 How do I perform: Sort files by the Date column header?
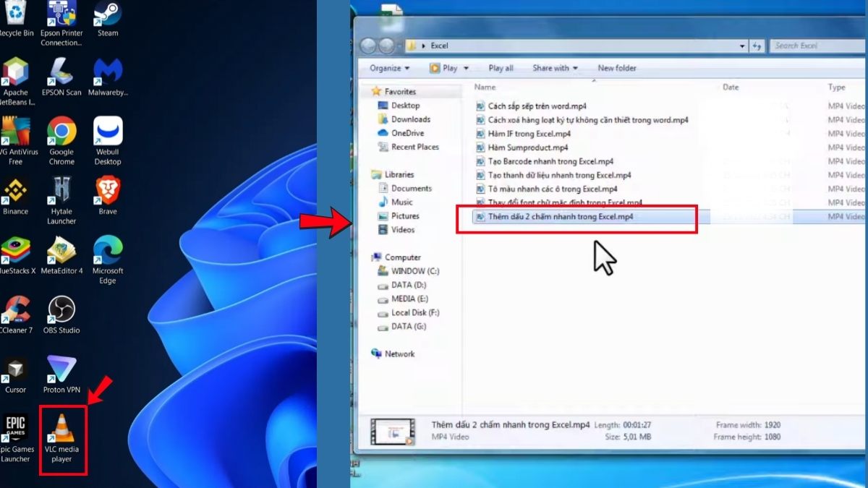pyautogui.click(x=731, y=87)
